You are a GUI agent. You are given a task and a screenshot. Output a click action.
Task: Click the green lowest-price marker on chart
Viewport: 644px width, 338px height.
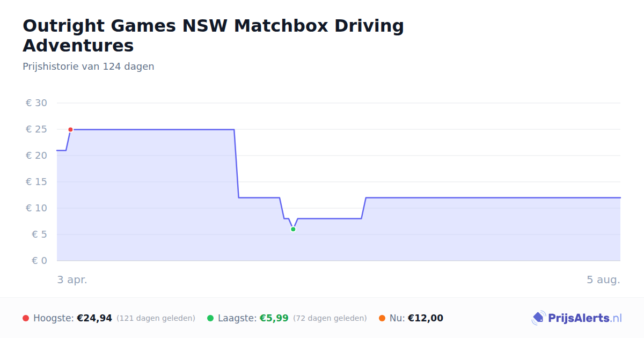click(293, 229)
